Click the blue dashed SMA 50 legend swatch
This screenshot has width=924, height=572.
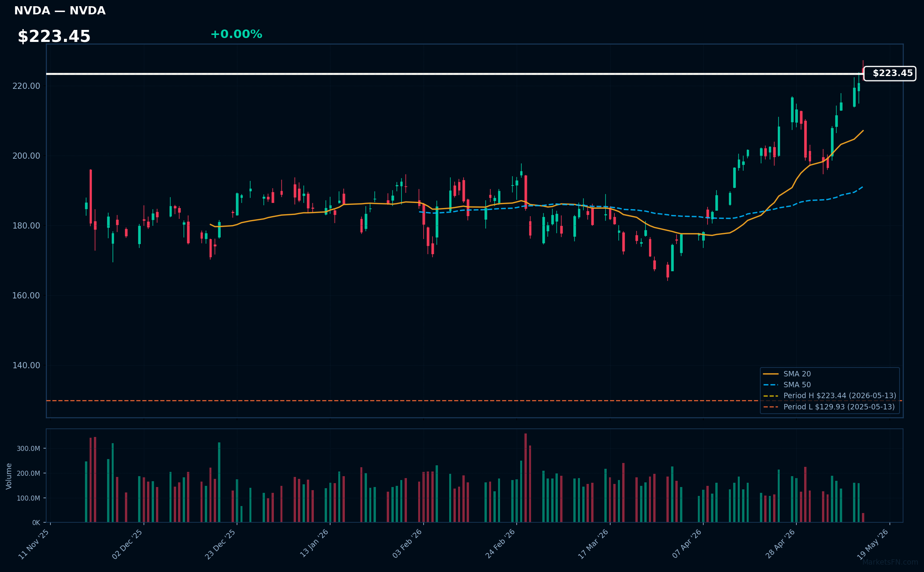coord(770,385)
